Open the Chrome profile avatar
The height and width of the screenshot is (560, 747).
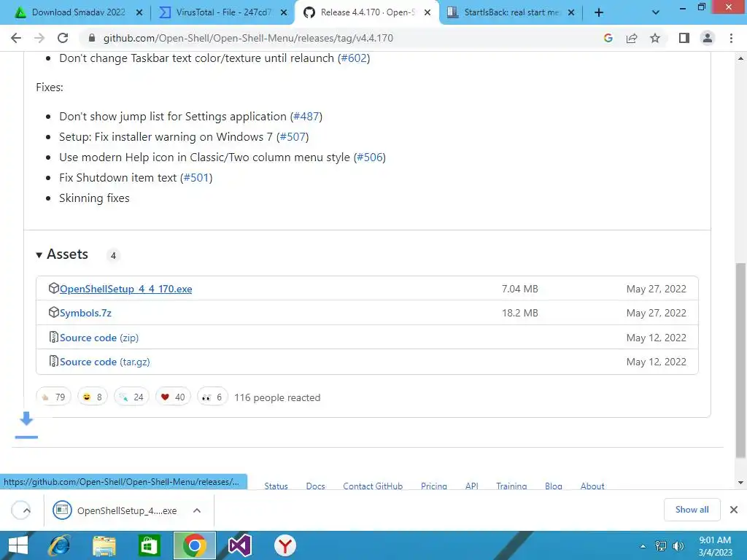(708, 38)
